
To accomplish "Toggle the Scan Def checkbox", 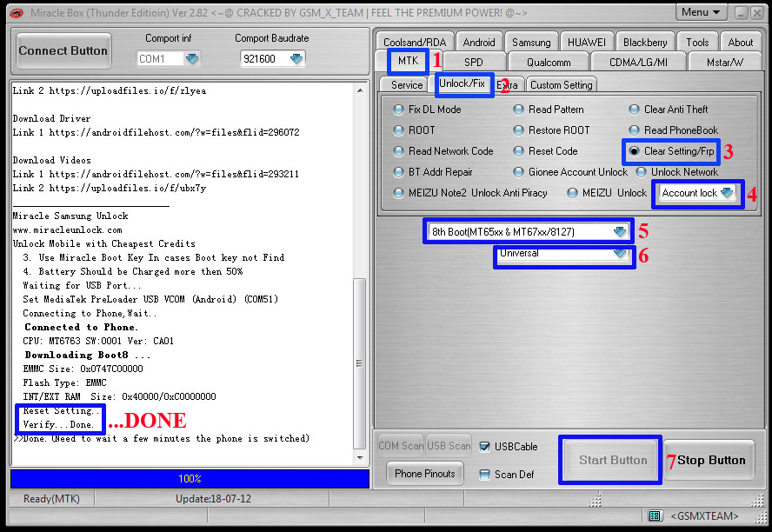I will click(484, 475).
